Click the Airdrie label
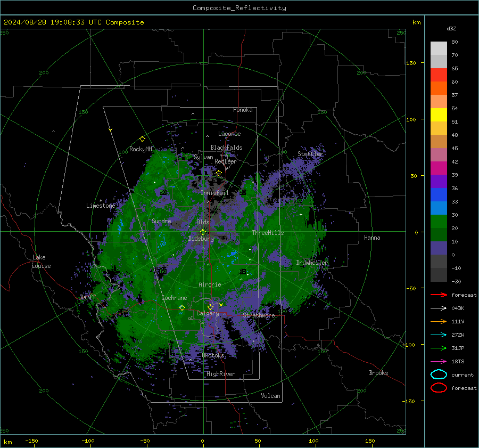The image size is (479, 448). (x=210, y=284)
